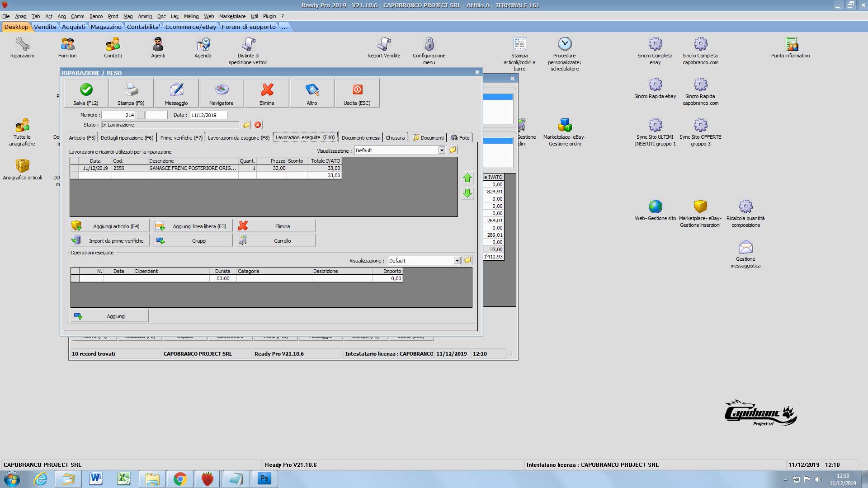Open Marketplace eBay Gestione ordini icon

(565, 132)
